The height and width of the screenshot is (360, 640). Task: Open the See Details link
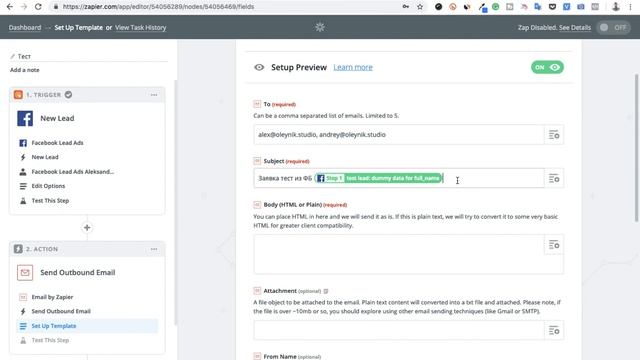pyautogui.click(x=575, y=27)
